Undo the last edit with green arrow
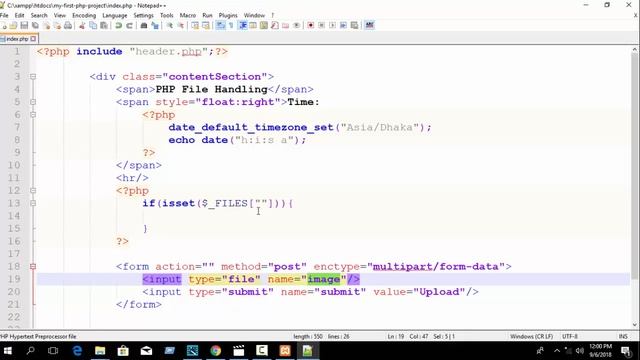The image size is (640, 360). tap(118, 25)
